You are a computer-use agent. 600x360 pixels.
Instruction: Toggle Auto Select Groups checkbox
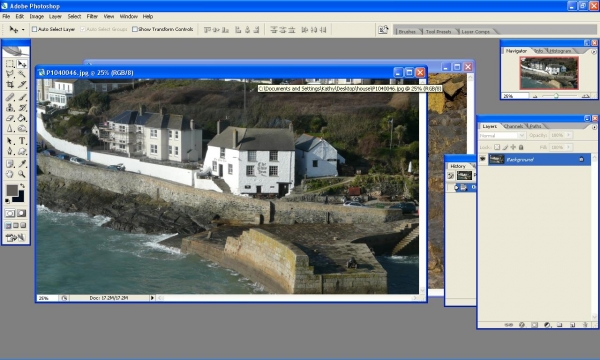[83, 29]
